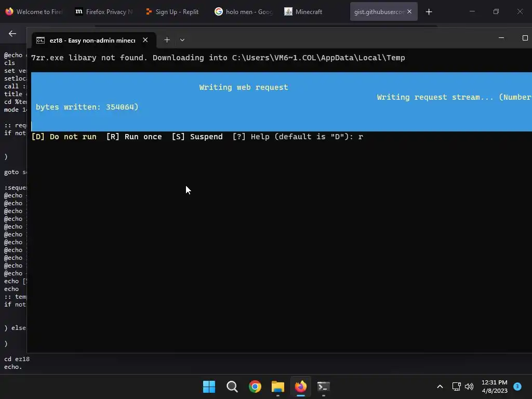Switch to the Minecraft tab

pos(312,11)
